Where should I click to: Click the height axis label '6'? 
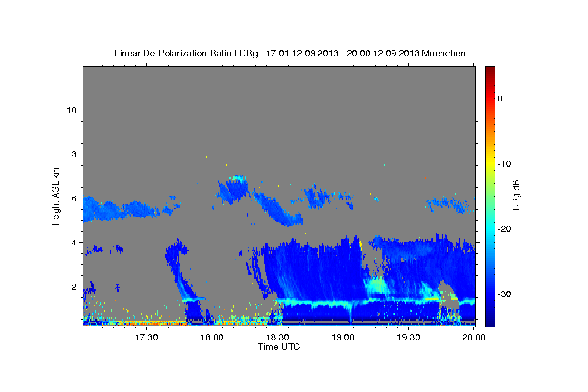coord(74,198)
